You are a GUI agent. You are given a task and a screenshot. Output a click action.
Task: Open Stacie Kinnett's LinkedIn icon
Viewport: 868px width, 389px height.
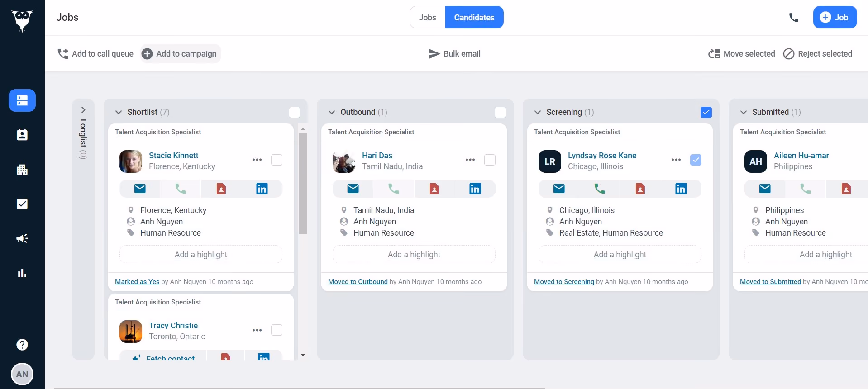[x=262, y=189]
